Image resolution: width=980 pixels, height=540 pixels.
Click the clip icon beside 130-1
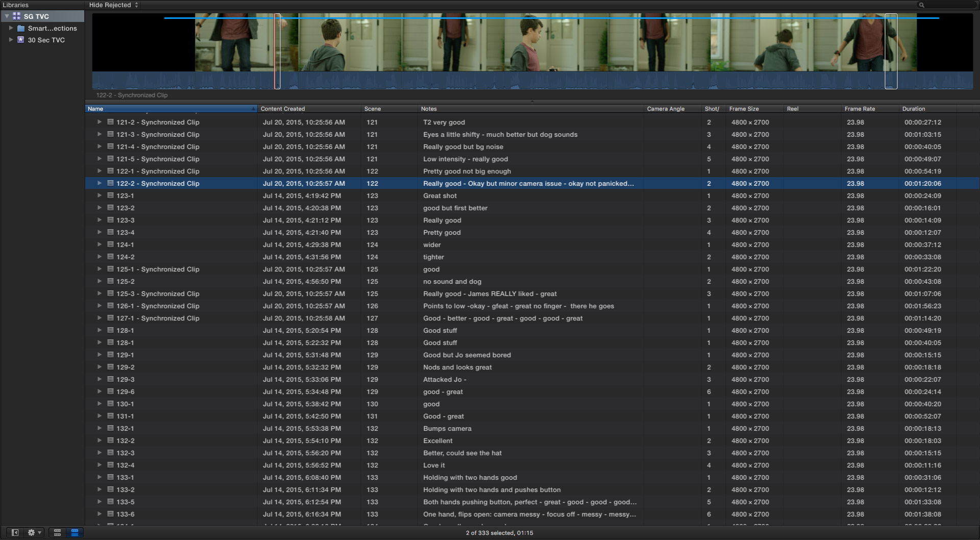(110, 404)
